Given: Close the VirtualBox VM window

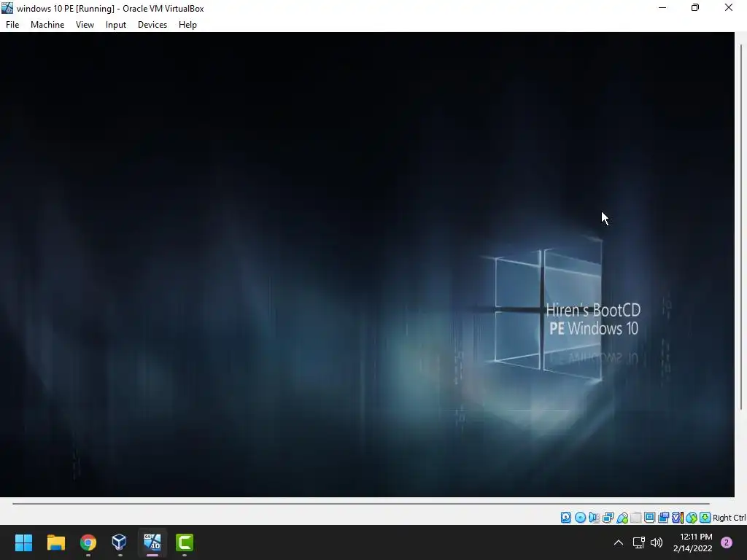Looking at the screenshot, I should point(729,7).
